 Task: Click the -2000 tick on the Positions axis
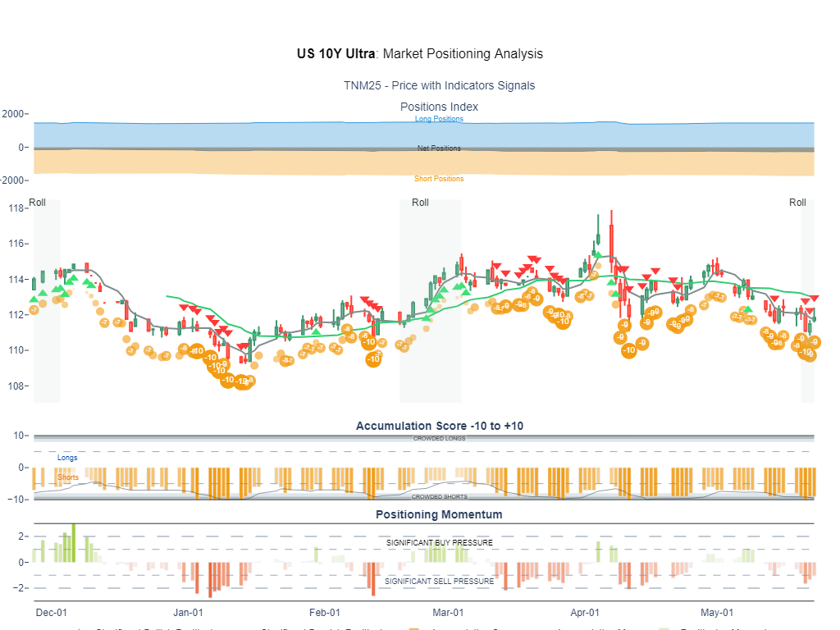tap(12, 180)
